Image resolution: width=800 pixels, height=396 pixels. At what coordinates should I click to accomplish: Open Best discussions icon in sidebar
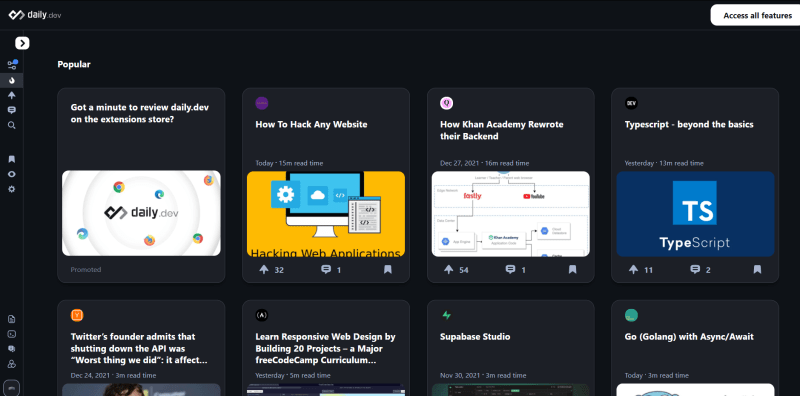coord(12,110)
